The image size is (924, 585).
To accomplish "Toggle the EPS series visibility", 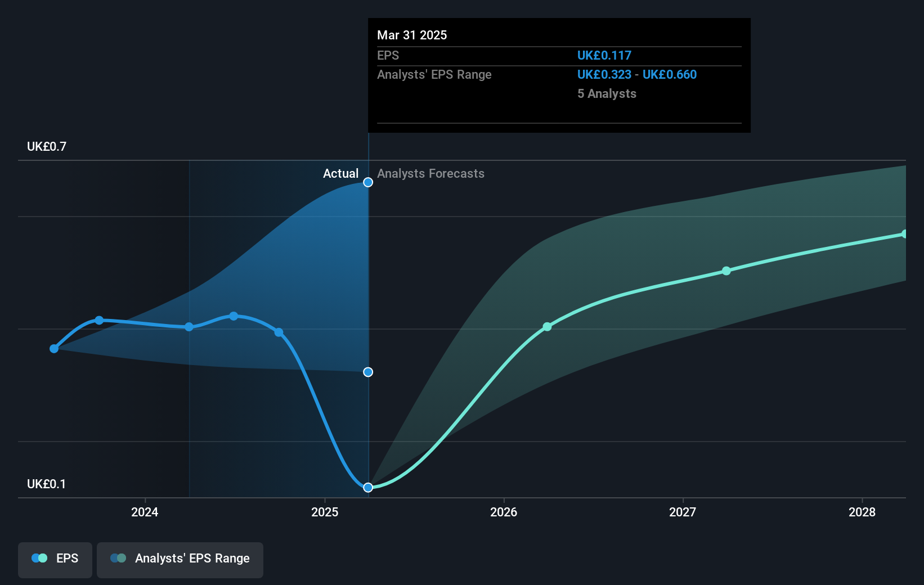I will (x=55, y=559).
